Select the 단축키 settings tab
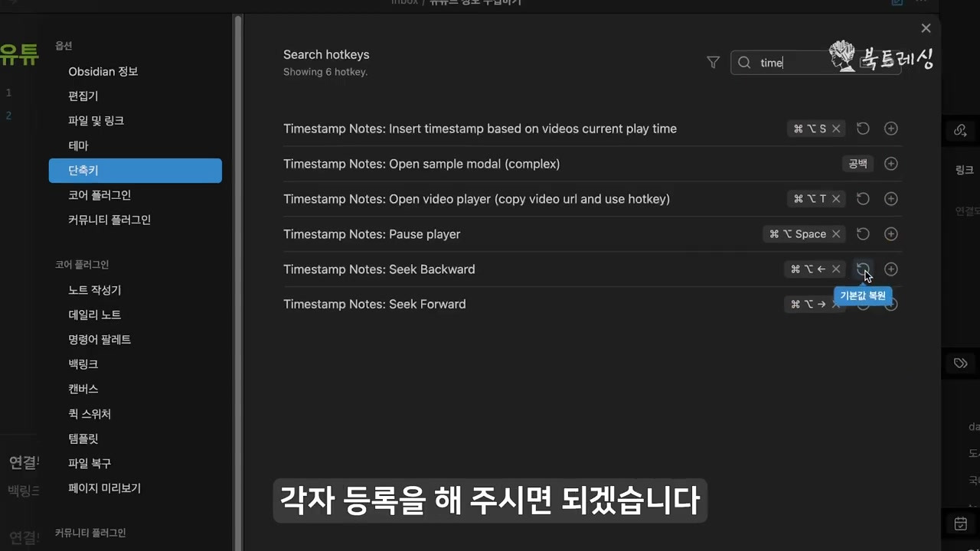The image size is (980, 551). [136, 170]
